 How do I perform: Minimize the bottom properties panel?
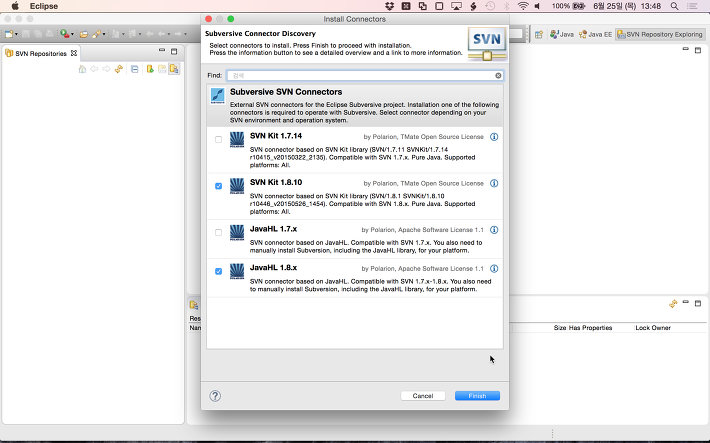686,302
